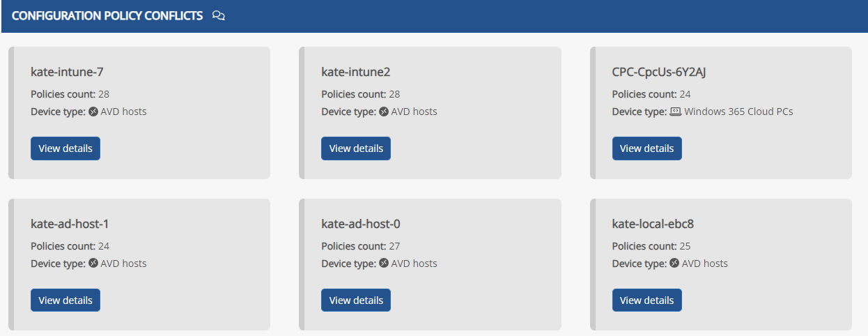Select the kate-local-ebc8 card title
The width and height of the screenshot is (868, 336).
coord(653,224)
